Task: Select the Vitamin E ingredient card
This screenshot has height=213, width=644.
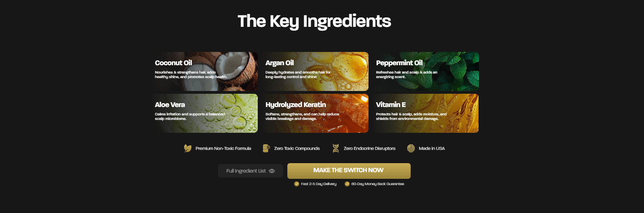Action: coord(426,113)
